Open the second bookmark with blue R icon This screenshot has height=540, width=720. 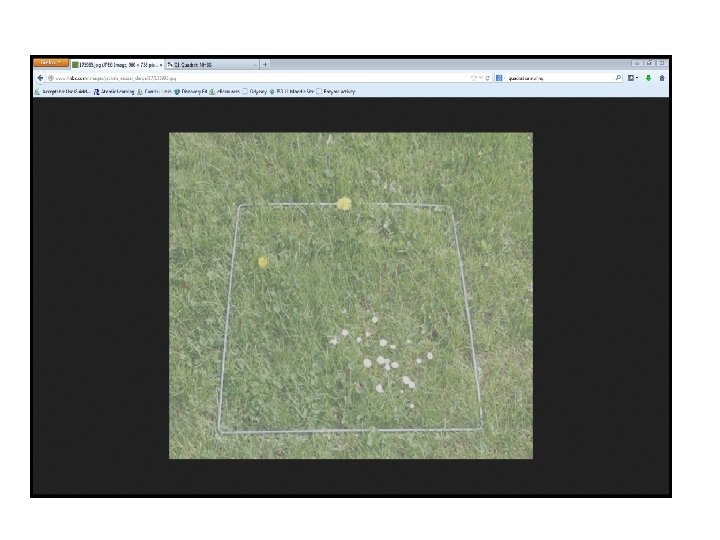pos(114,91)
